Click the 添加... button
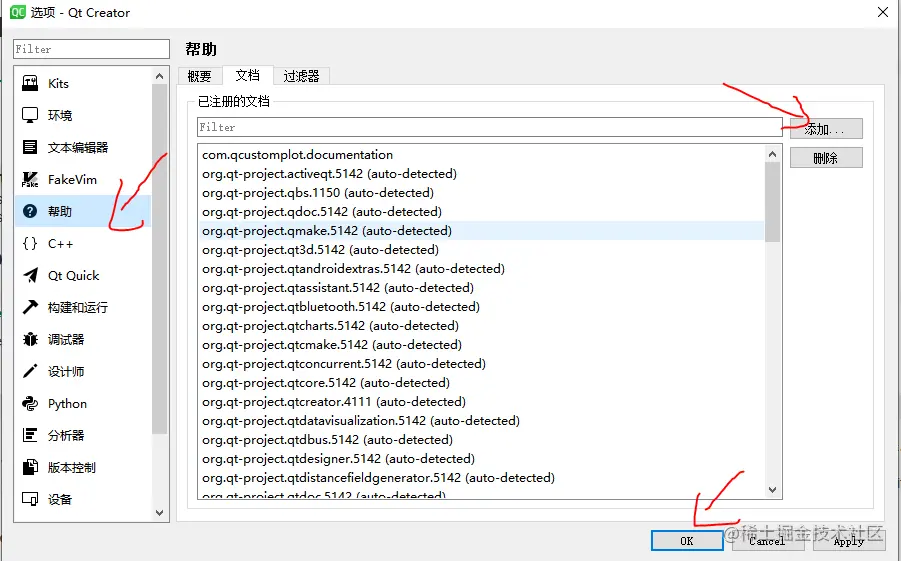 (x=826, y=128)
